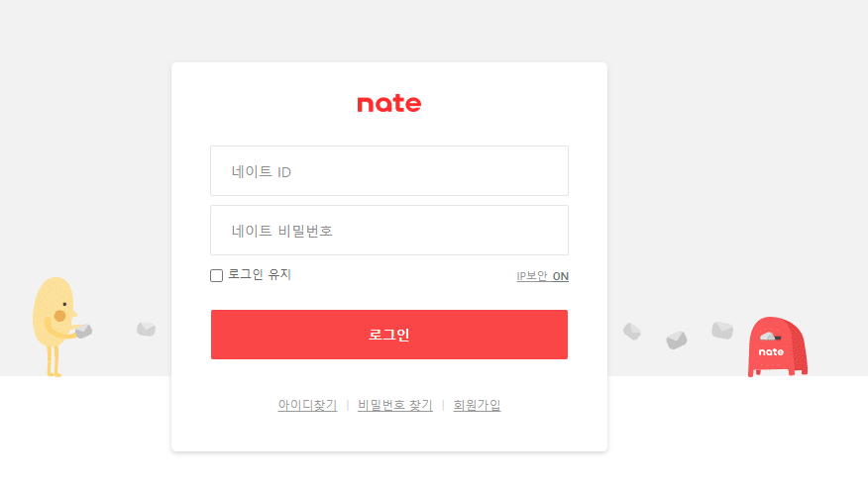This screenshot has height=488, width=868.
Task: Open the 아이디찾기 link
Action: 307,405
